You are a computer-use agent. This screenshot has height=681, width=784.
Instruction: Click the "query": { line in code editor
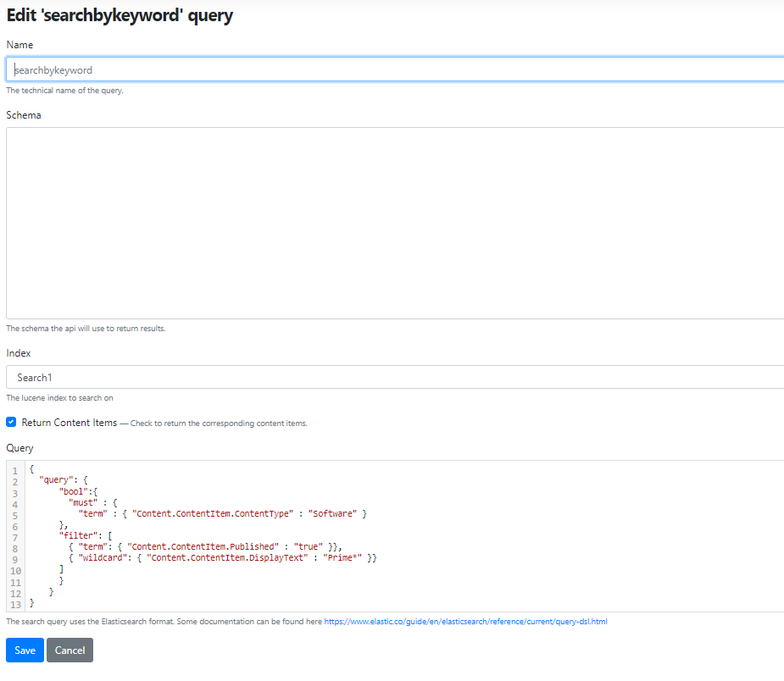pyautogui.click(x=64, y=479)
